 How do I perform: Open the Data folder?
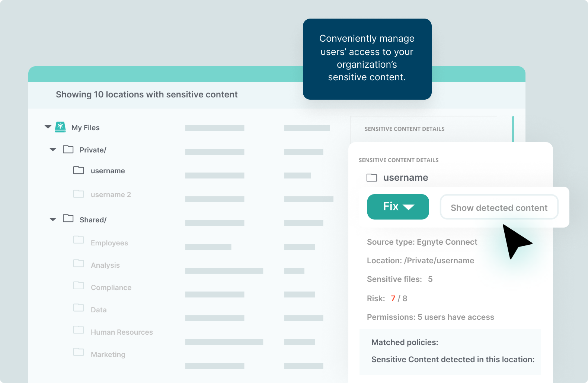[99, 310]
